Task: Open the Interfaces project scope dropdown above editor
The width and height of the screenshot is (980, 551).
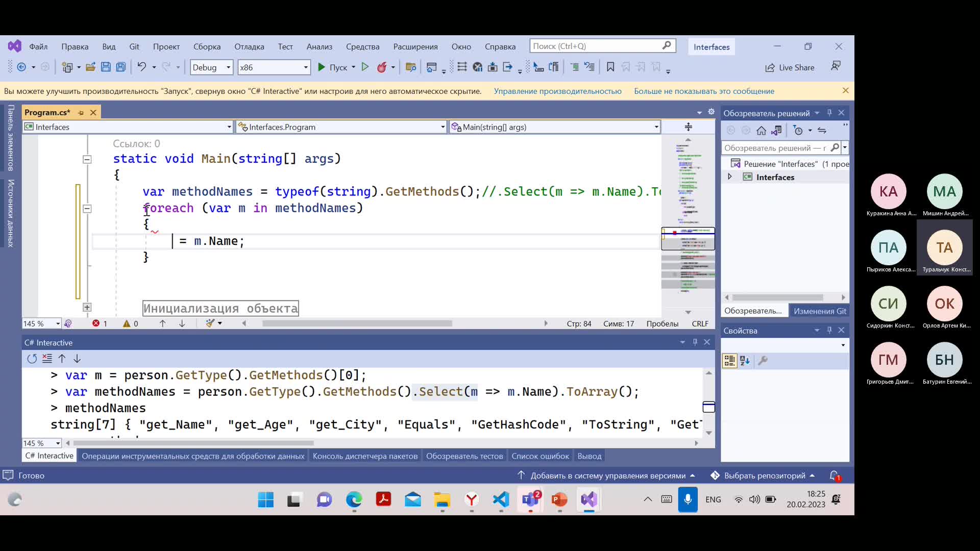Action: pyautogui.click(x=128, y=127)
